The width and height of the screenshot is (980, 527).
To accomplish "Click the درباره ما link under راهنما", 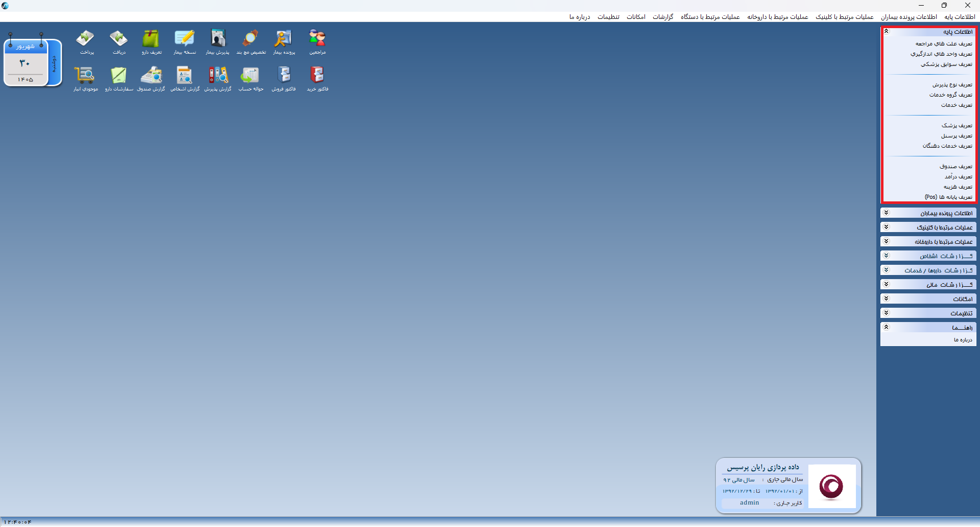I will 963,340.
